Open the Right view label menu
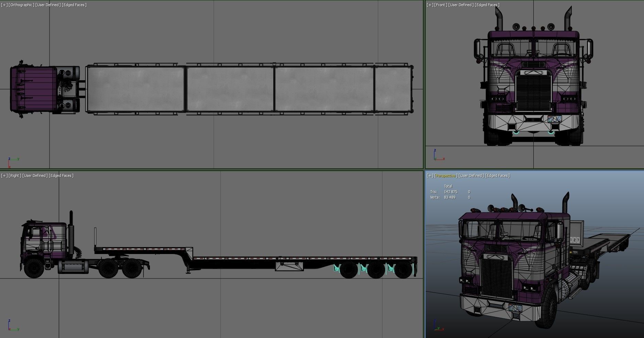The height and width of the screenshot is (338, 644). click(15, 176)
